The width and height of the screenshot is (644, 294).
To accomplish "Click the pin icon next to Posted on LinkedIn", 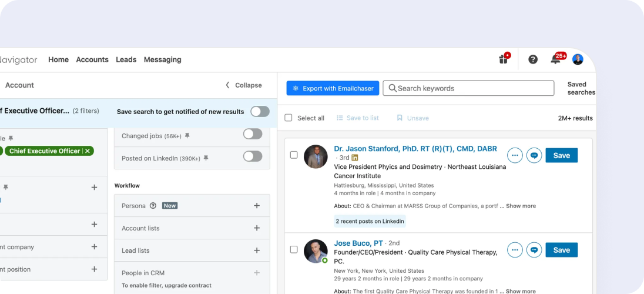I will (206, 158).
